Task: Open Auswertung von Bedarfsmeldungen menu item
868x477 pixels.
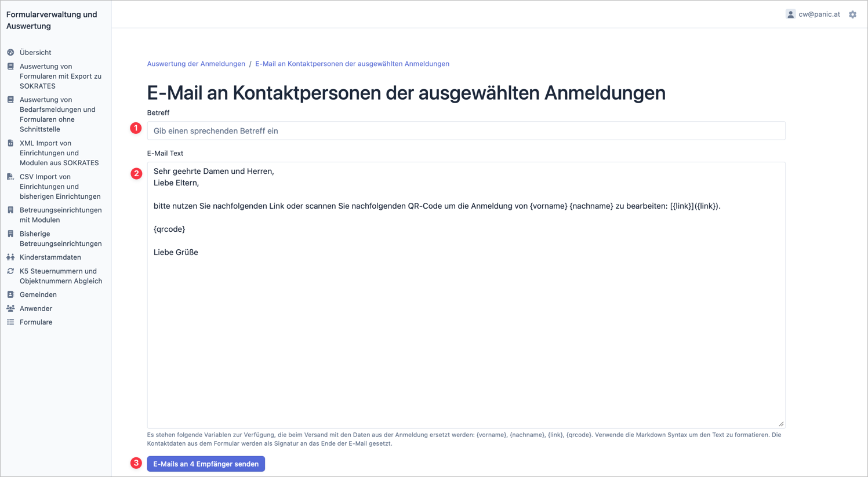Action: pos(57,114)
